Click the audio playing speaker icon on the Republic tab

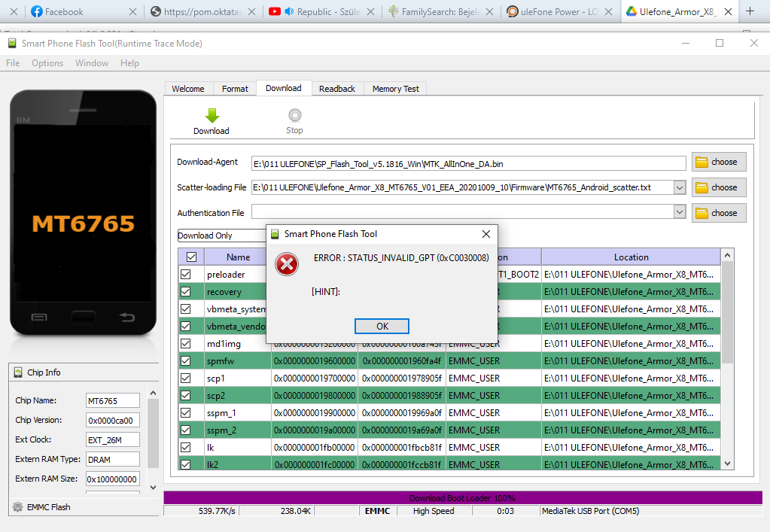(289, 11)
